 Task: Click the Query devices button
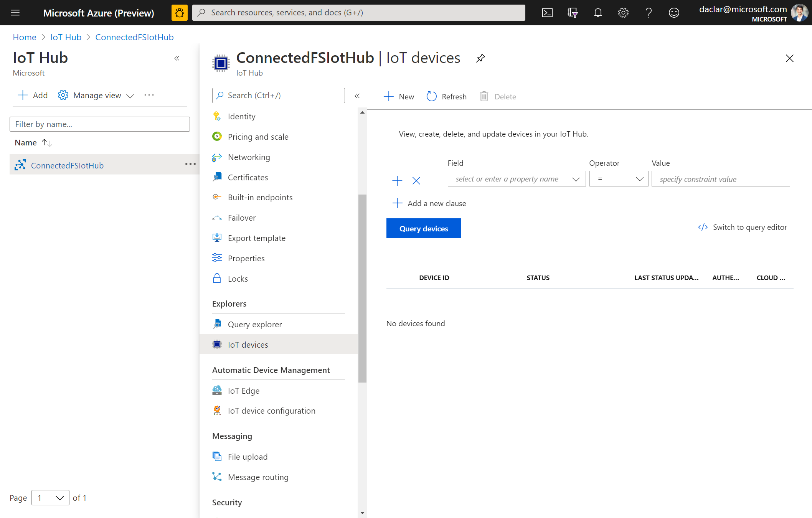(424, 228)
